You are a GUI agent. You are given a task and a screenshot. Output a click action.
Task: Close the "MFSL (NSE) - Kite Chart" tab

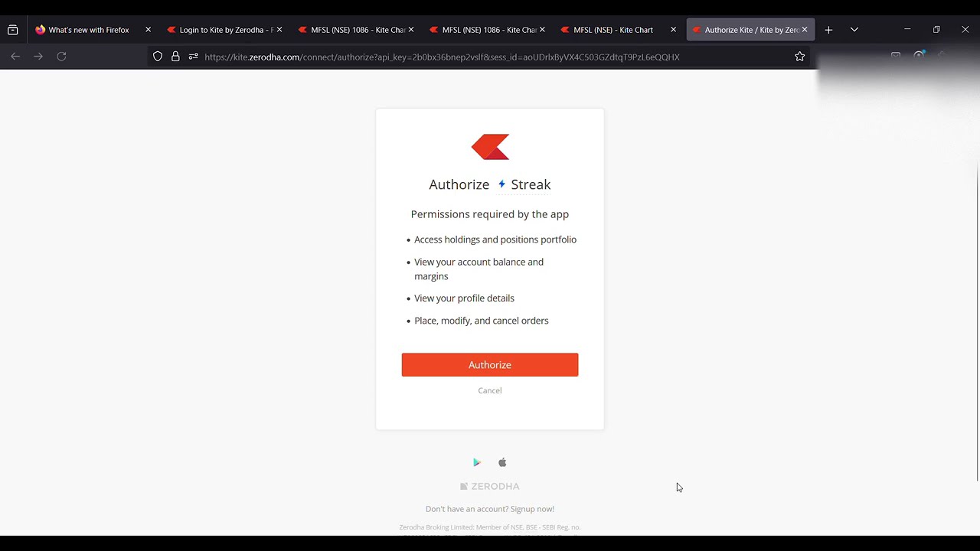coord(673,30)
